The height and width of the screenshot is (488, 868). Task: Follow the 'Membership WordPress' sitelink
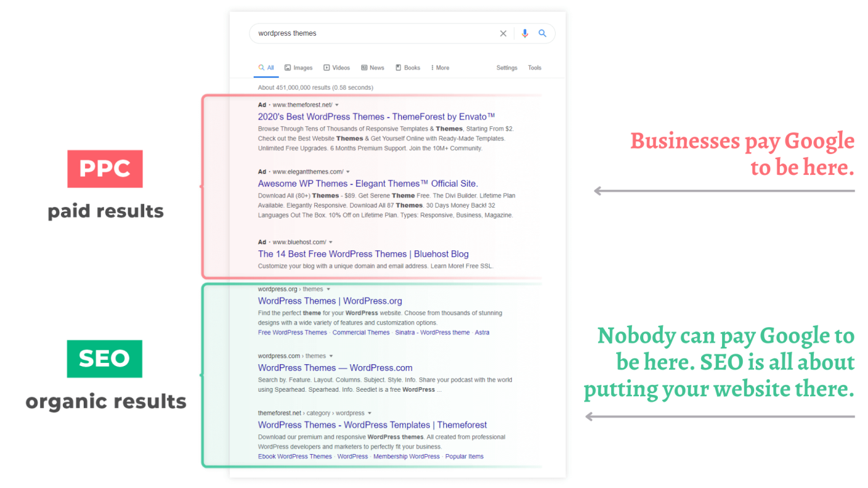pos(407,457)
